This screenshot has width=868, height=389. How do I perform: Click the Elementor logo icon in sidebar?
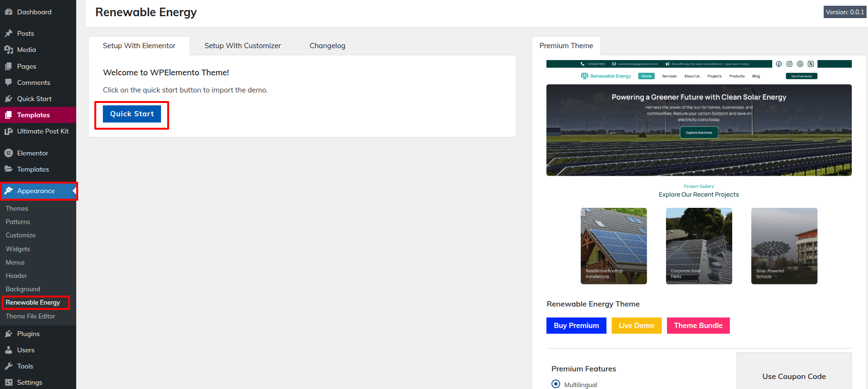coord(9,153)
